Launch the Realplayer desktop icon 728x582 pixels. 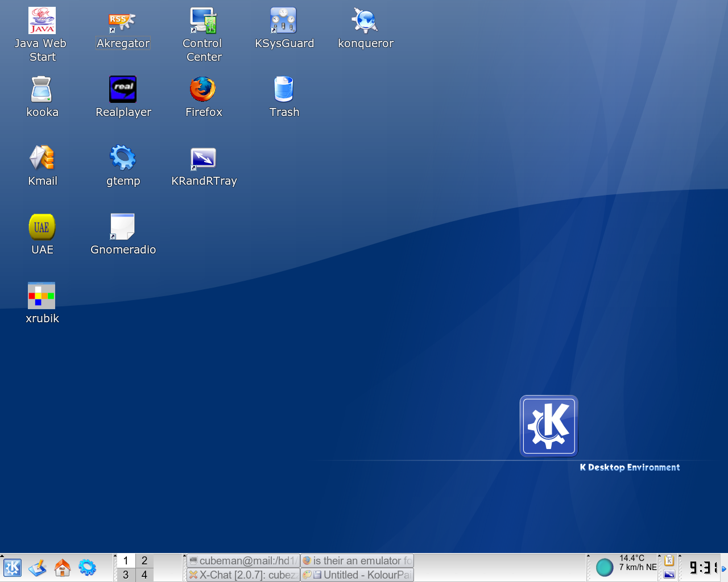123,90
